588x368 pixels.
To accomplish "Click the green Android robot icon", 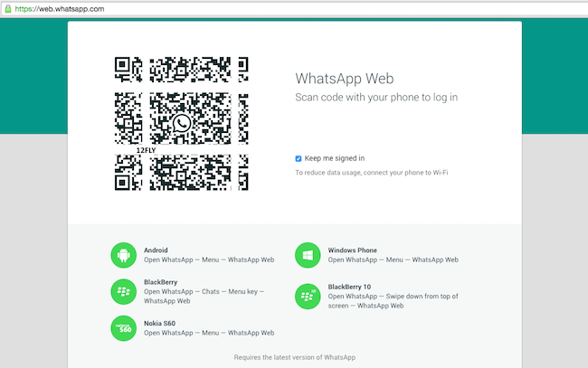I will 123,255.
